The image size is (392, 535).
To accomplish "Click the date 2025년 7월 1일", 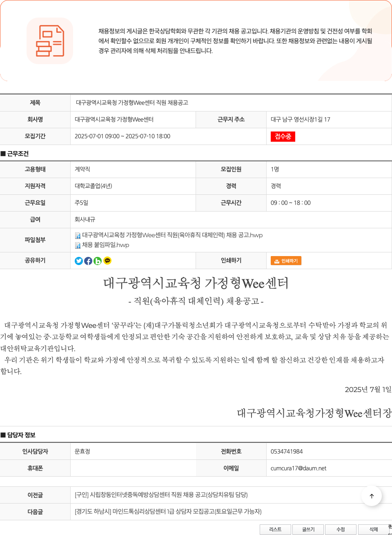I will [x=368, y=390].
